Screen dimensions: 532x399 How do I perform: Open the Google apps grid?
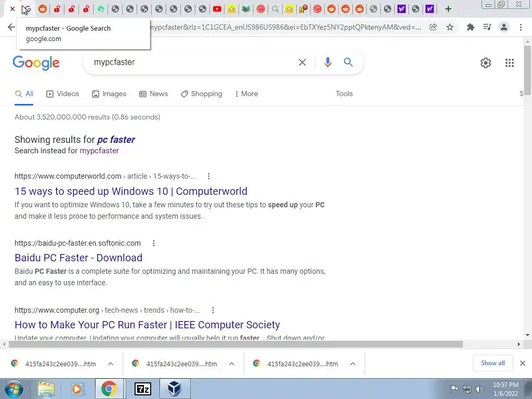click(x=510, y=63)
